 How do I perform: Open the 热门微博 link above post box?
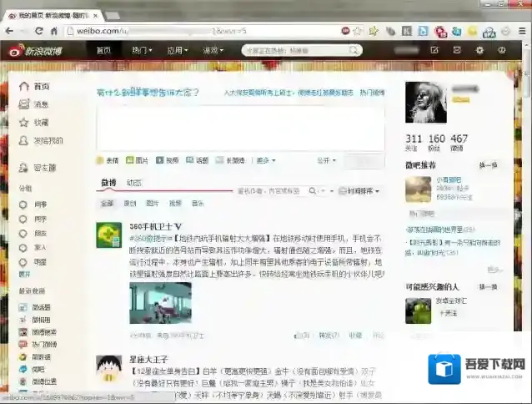click(372, 93)
